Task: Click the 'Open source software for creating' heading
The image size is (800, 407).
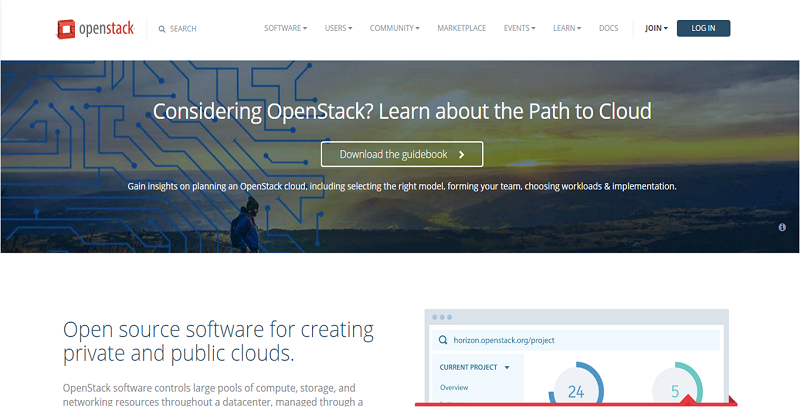Action: click(218, 342)
